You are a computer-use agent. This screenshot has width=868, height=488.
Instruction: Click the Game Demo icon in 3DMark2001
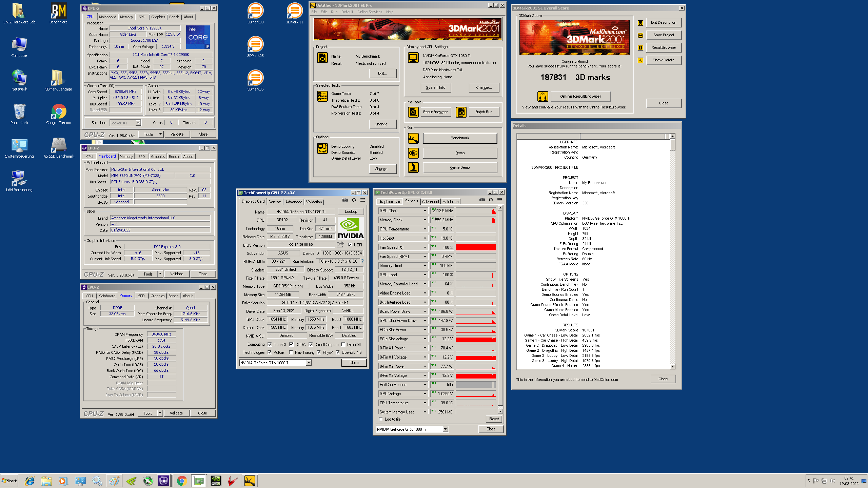tap(413, 167)
